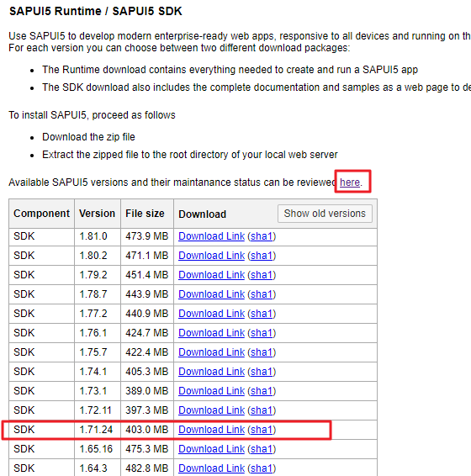This screenshot has width=471, height=476.
Task: Open sha1 link for SDK 1.76.1
Action: point(262,333)
